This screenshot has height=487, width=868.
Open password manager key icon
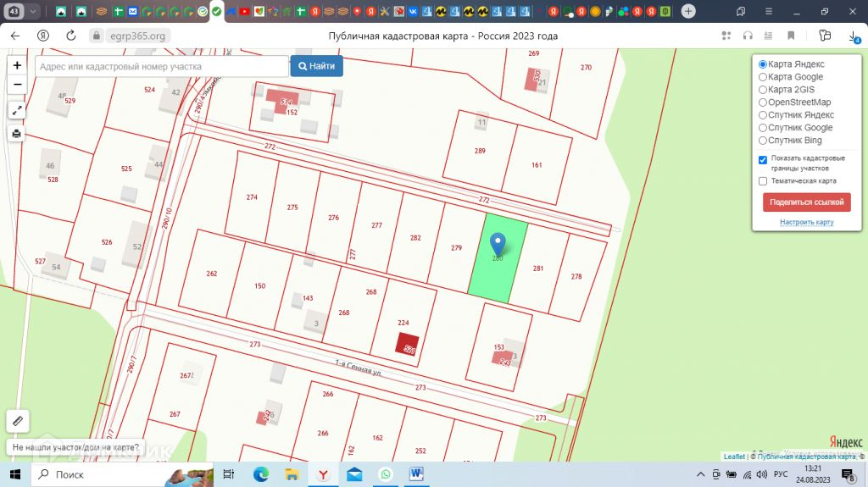(x=825, y=36)
